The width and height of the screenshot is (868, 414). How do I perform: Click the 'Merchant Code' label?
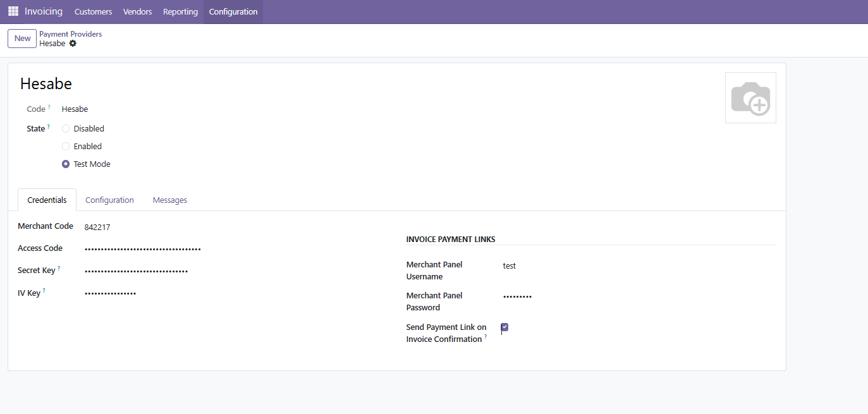tap(46, 226)
